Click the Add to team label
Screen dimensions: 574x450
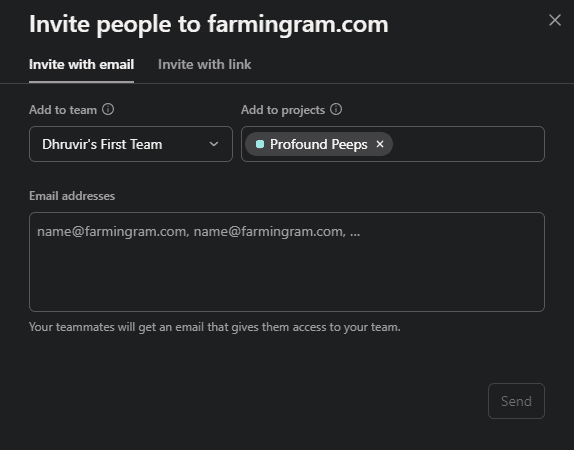click(x=63, y=110)
